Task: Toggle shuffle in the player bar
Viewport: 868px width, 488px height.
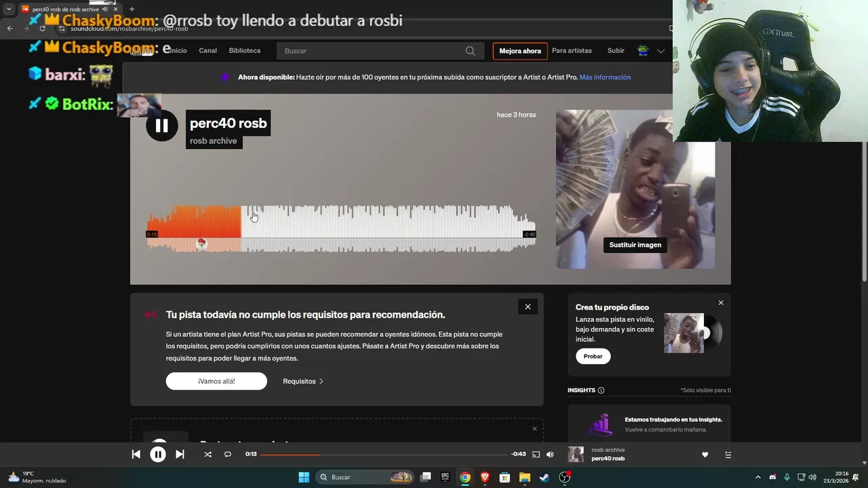Action: click(208, 455)
